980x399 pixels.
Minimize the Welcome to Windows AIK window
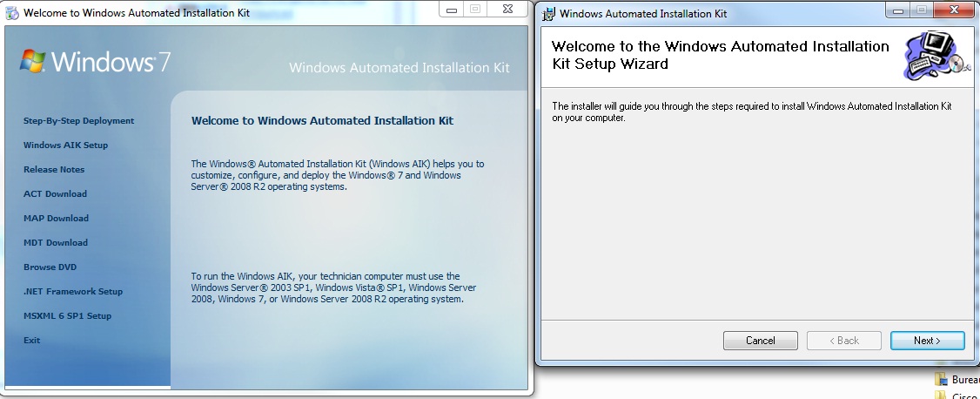[452, 9]
